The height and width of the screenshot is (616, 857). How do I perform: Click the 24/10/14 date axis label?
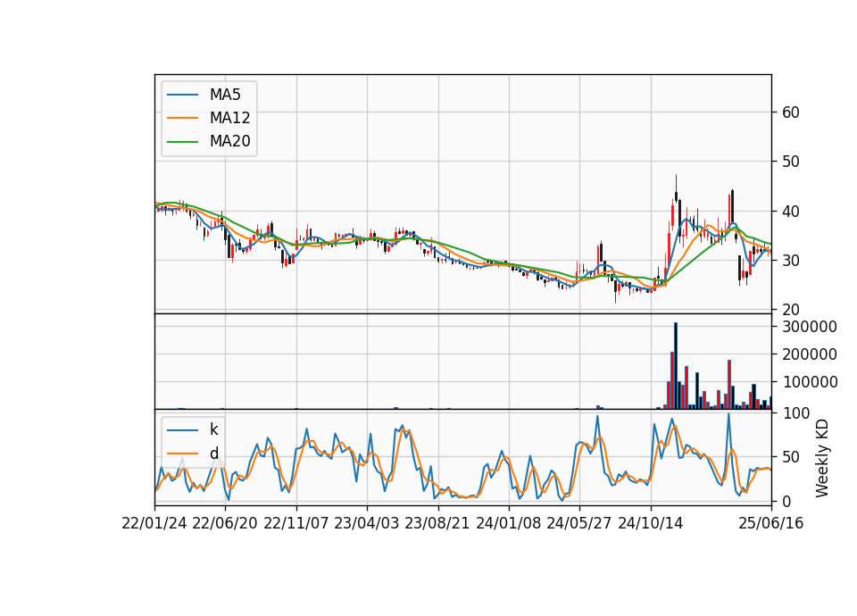651,523
